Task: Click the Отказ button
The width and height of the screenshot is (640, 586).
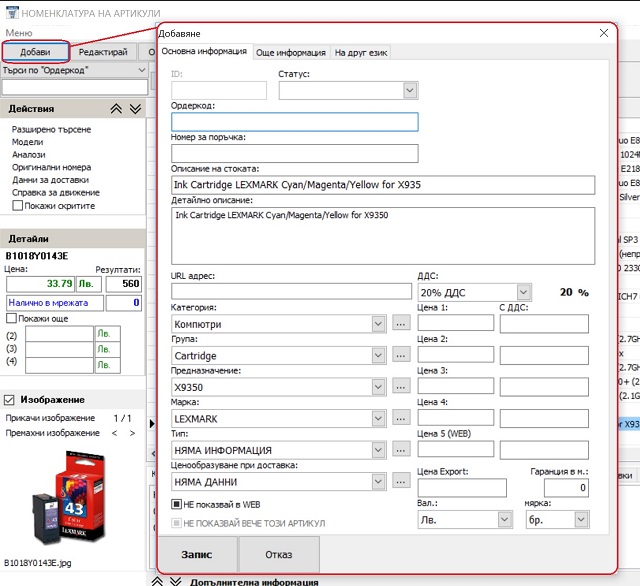Action: click(x=279, y=555)
